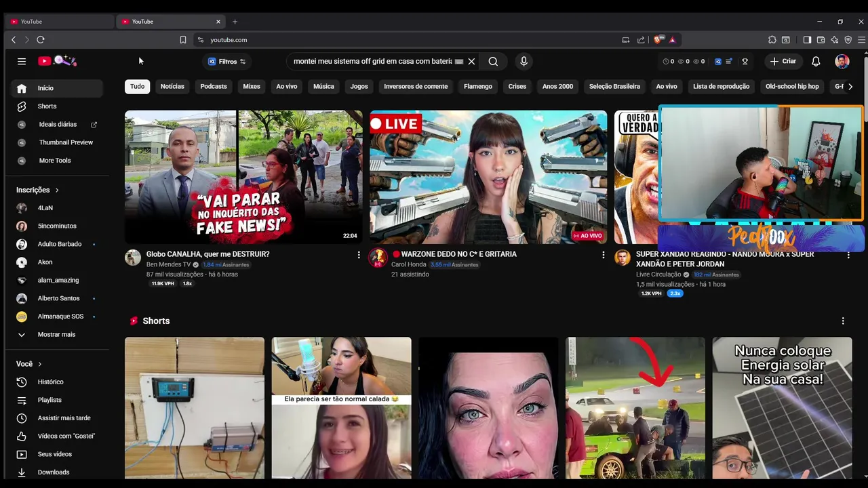Start voice search with the microphone

click(x=524, y=62)
